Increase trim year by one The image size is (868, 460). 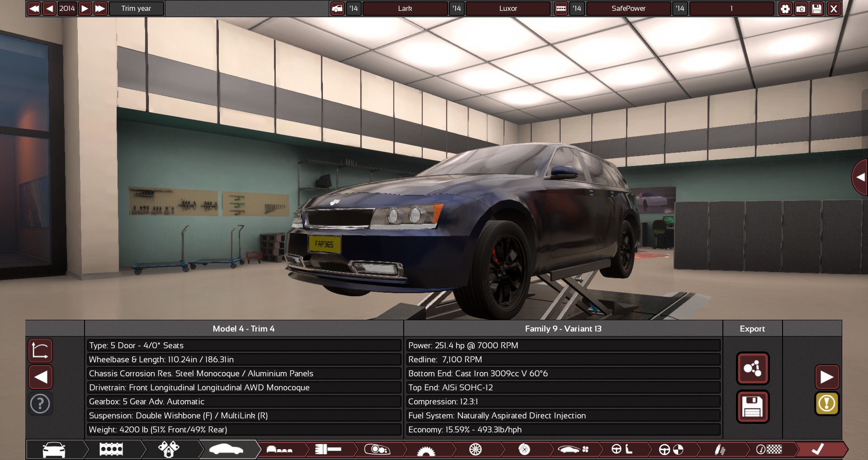[x=85, y=9]
